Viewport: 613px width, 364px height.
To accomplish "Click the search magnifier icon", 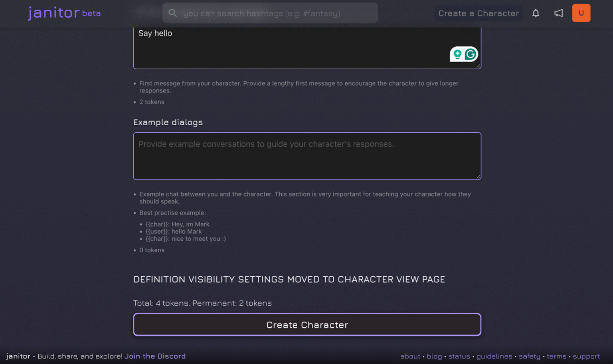I will (173, 13).
